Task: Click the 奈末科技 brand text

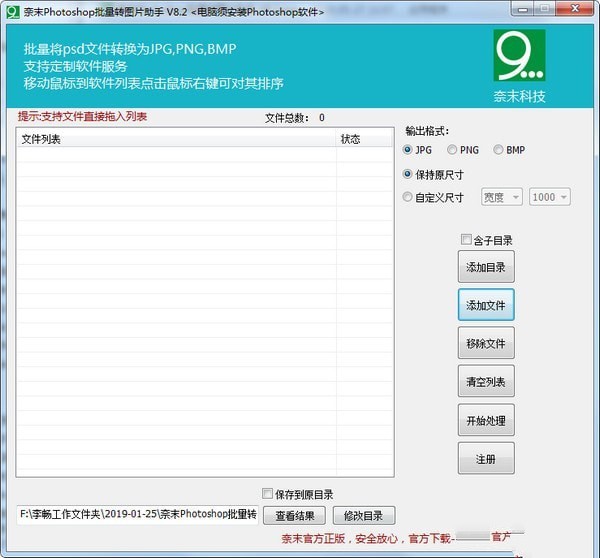Action: (x=519, y=96)
